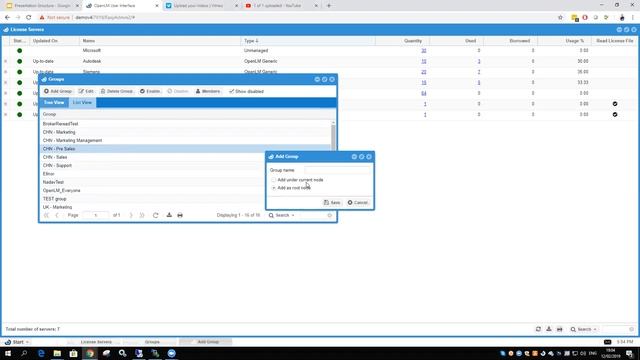
Task: Open the License Servers Search dropdown
Action: (584, 329)
